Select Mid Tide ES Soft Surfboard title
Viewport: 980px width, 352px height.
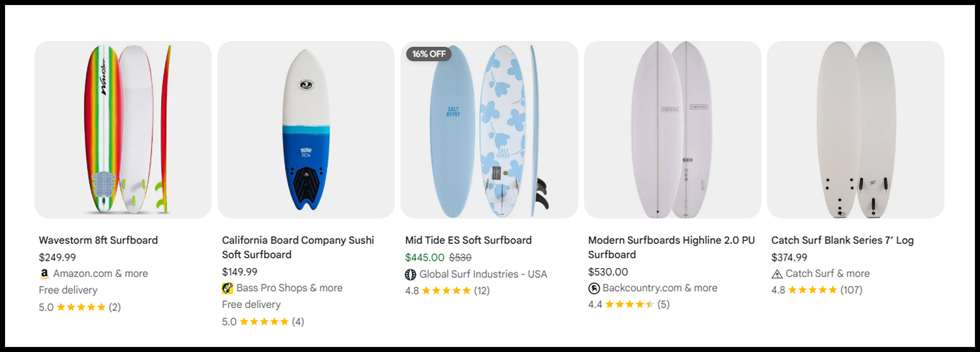(x=468, y=240)
